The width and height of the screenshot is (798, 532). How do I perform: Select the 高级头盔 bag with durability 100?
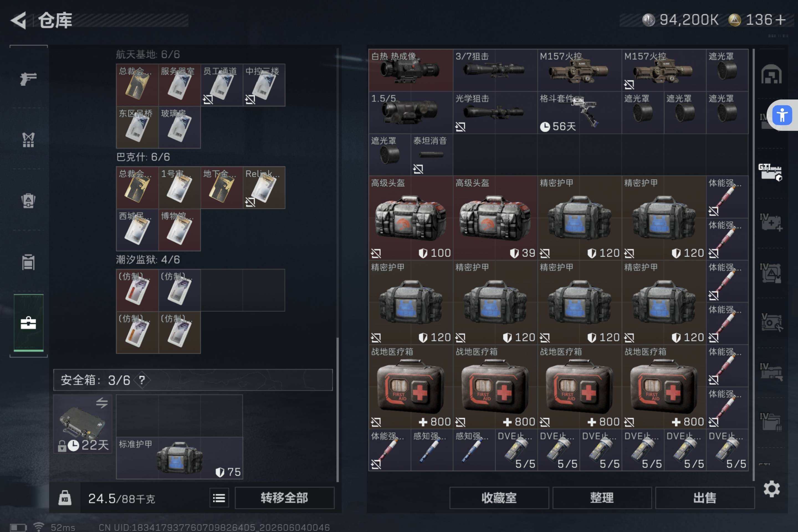(x=411, y=218)
